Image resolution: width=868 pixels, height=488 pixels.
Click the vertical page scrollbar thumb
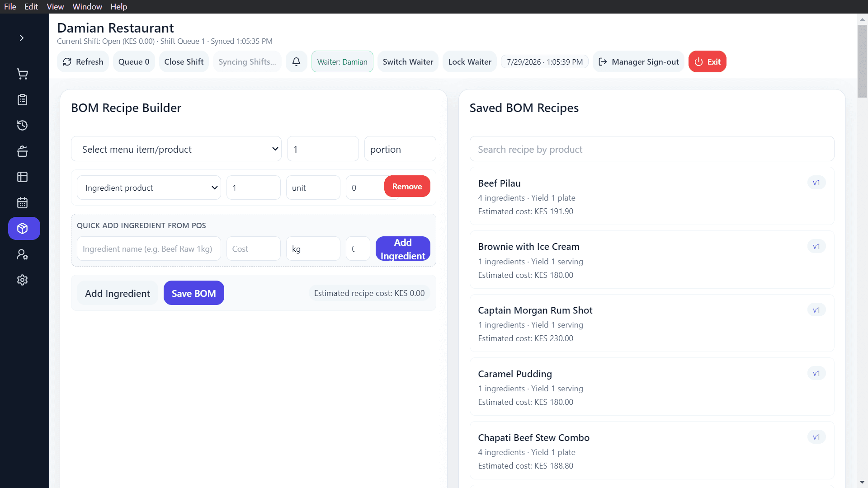(862, 61)
